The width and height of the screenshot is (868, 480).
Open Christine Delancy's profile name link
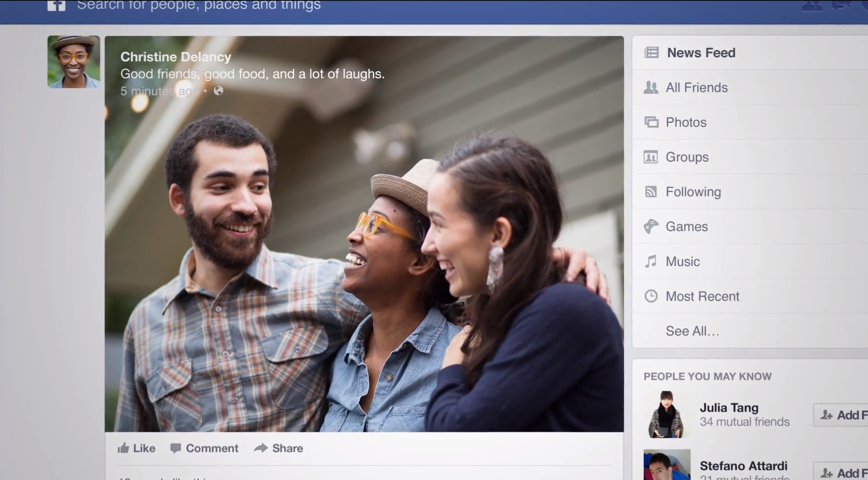tap(176, 57)
